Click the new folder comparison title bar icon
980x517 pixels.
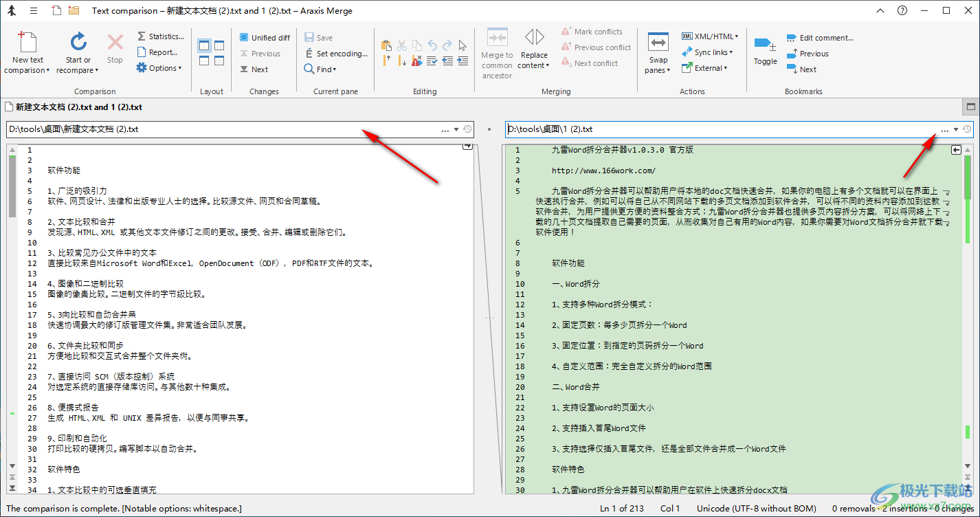click(74, 10)
